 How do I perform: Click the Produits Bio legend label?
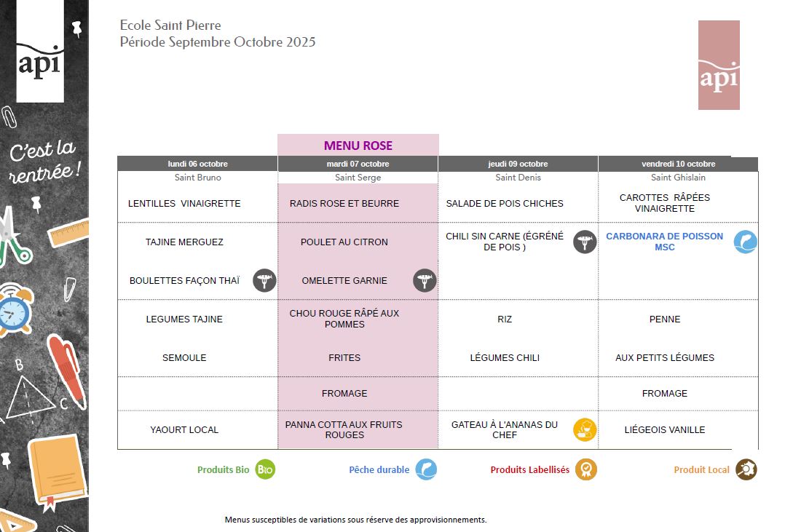click(224, 469)
